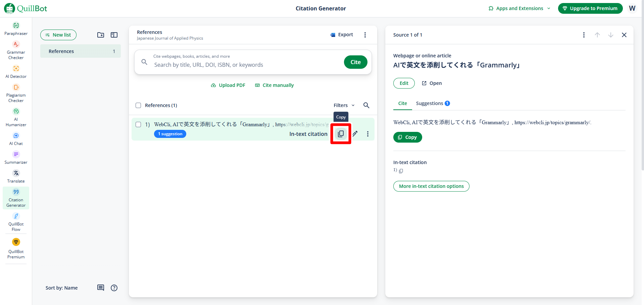Click the search references magnifier icon
Viewport: 644px width, 305px height.
point(366,105)
